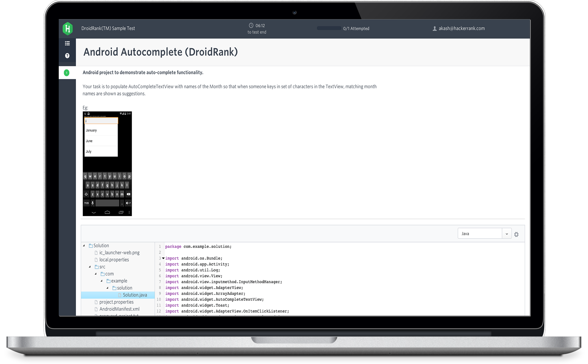Collapse the solution subfolder arrow
The image size is (588, 364).
point(107,288)
